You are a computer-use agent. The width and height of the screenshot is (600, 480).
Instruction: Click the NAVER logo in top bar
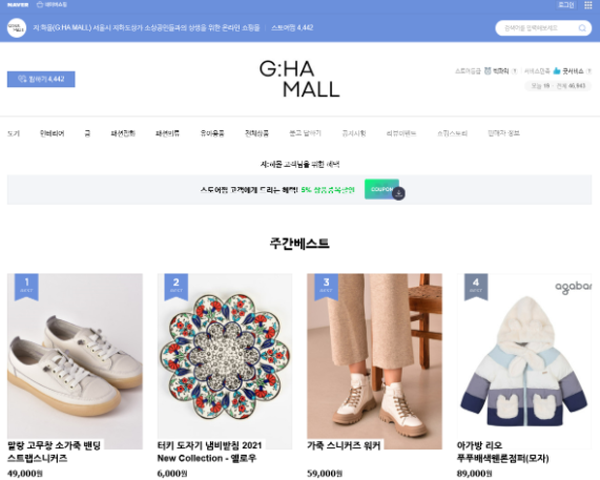pyautogui.click(x=18, y=5)
